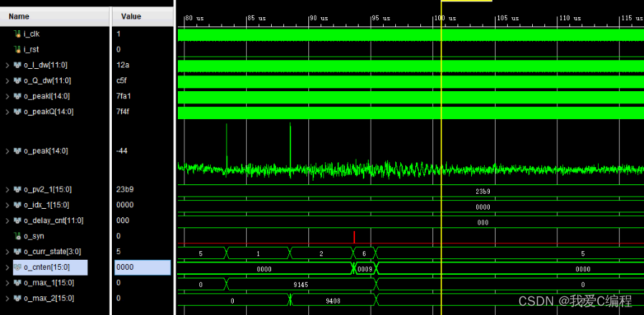Click the i_clk signal icon
Viewport: 644px width, 315px height.
18,34
